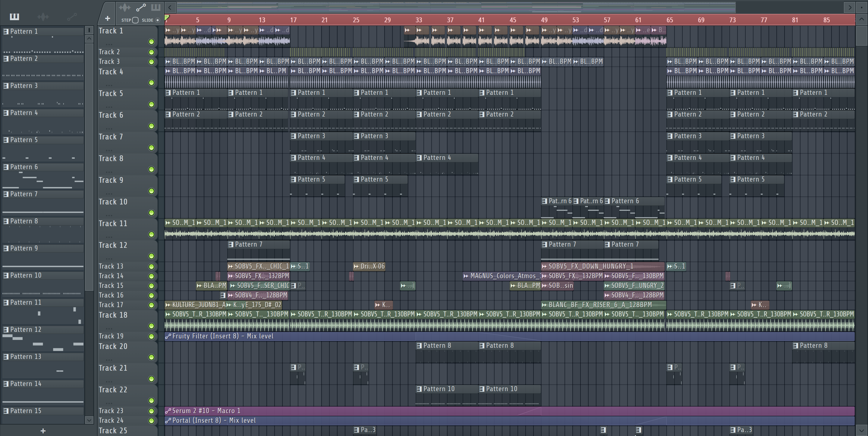Select the Track 25 header
This screenshot has height=436, width=868.
(128, 431)
